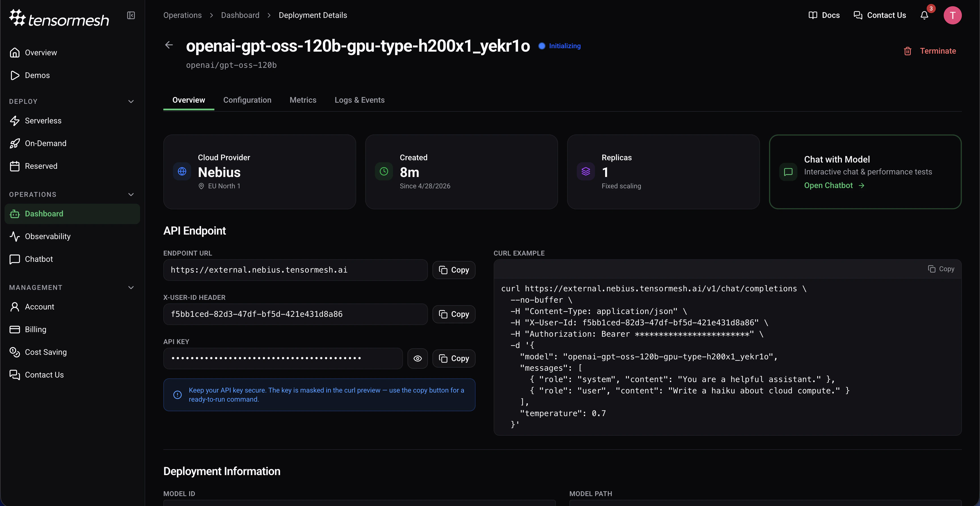980x506 pixels.
Task: Open Contact Us in the sidebar
Action: pyautogui.click(x=72, y=375)
